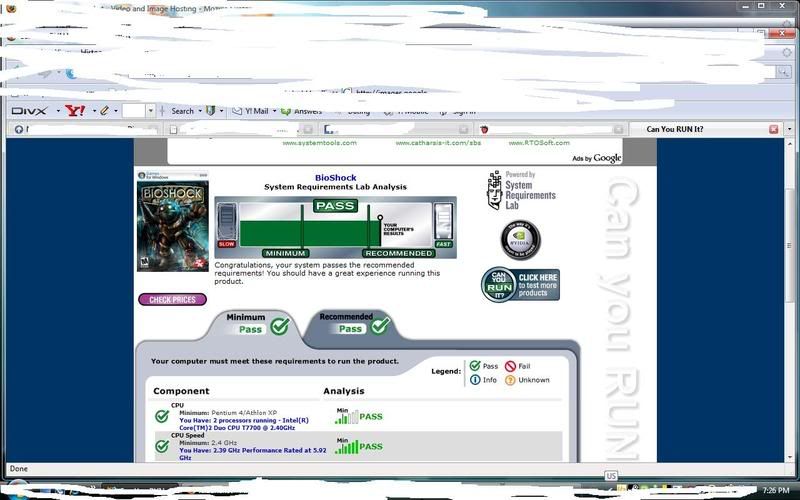This screenshot has width=800, height=500.
Task: Click the green check on Minimum tab
Action: (280, 326)
